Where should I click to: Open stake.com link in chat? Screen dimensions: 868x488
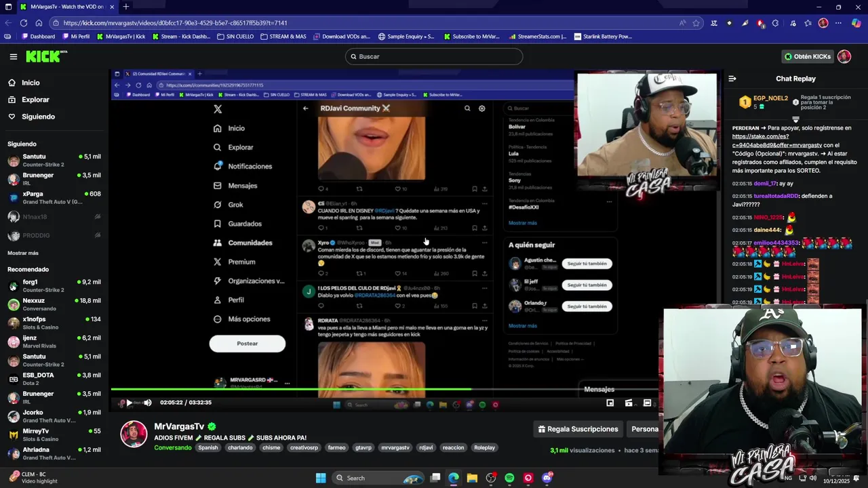(777, 140)
